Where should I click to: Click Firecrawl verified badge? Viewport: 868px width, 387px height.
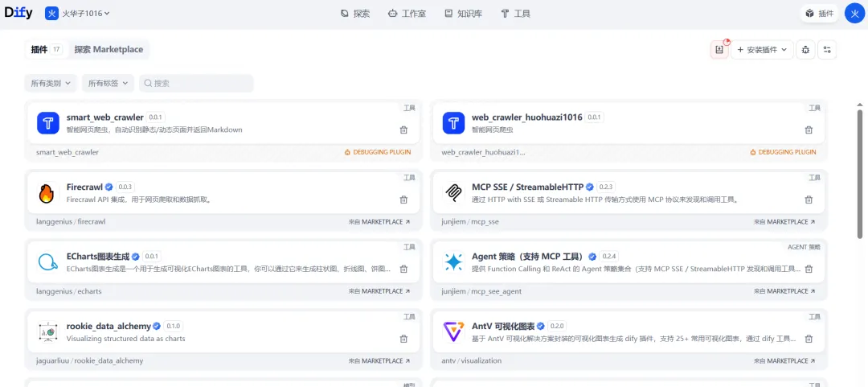coord(109,187)
